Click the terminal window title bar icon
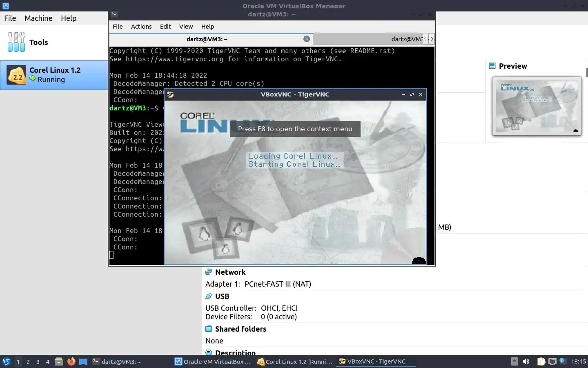This screenshot has height=368, width=588. coord(114,14)
